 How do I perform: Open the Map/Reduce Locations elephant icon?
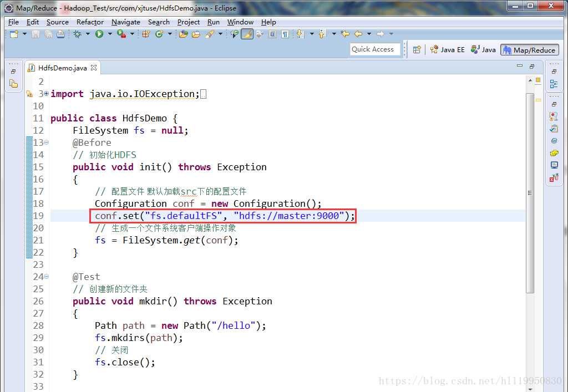(554, 152)
